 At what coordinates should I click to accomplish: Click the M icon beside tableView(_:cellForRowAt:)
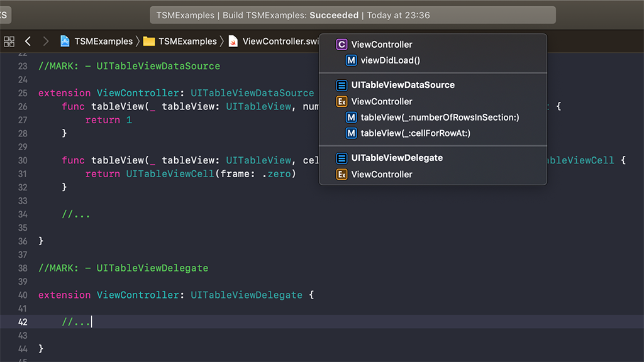(351, 133)
